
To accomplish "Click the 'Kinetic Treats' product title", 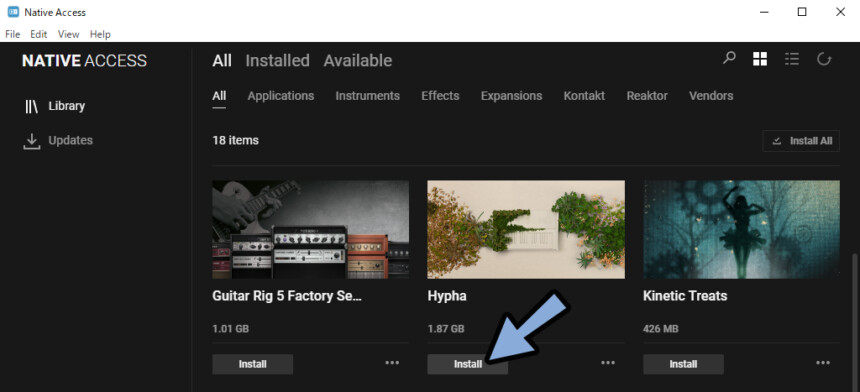I will point(685,296).
